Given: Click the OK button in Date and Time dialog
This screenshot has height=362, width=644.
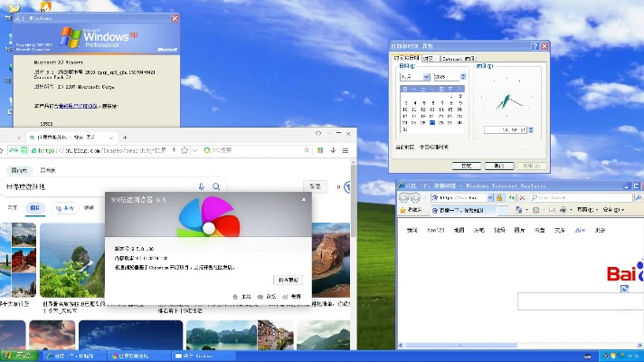Looking at the screenshot, I should [467, 166].
